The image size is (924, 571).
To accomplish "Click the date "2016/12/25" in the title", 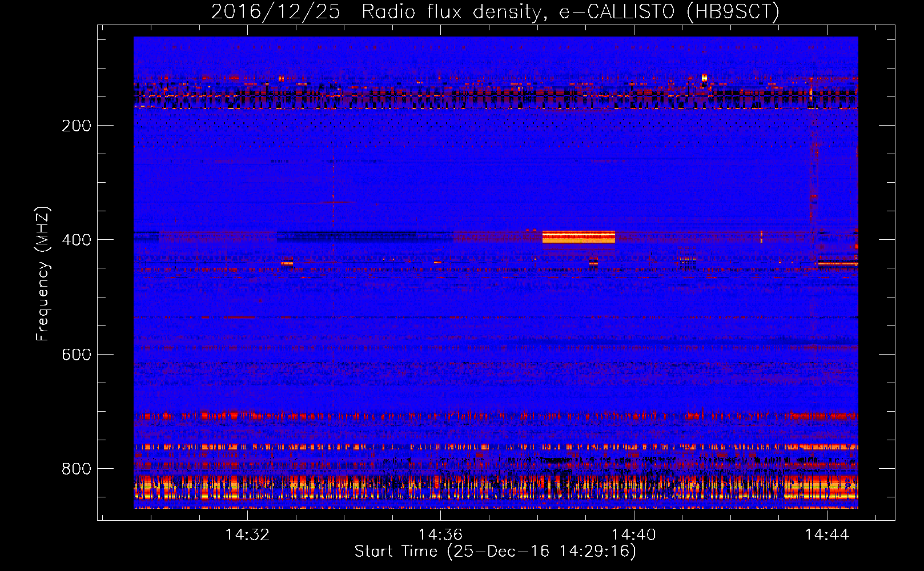I will [x=276, y=11].
